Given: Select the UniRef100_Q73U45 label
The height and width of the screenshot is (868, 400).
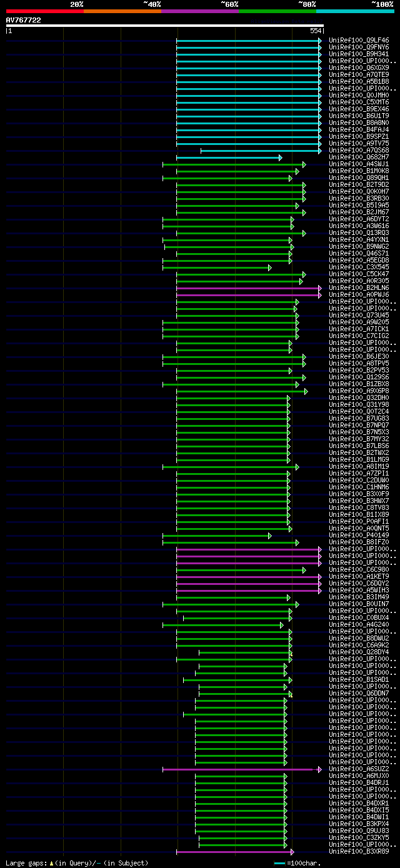Looking at the screenshot, I should coord(359,316).
